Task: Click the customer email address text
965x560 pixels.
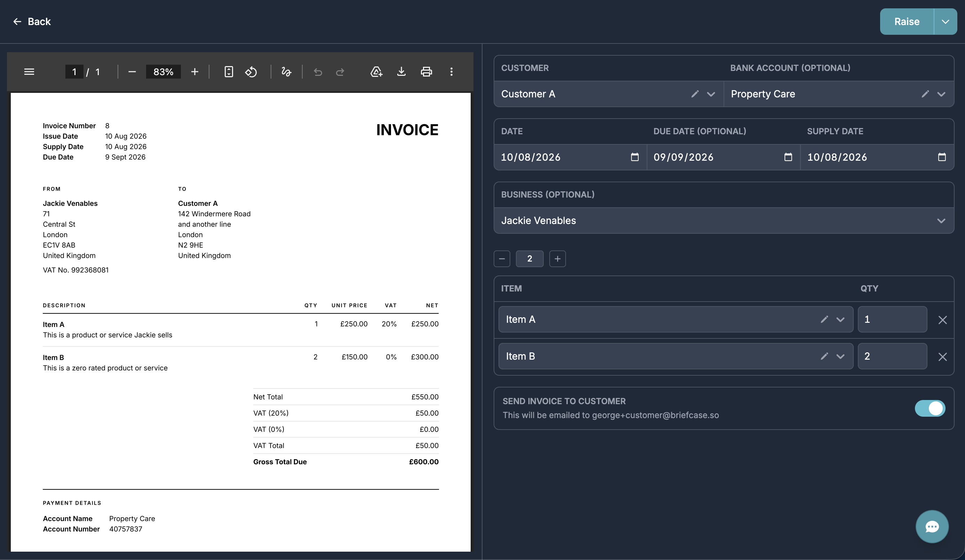Action: pos(655,415)
